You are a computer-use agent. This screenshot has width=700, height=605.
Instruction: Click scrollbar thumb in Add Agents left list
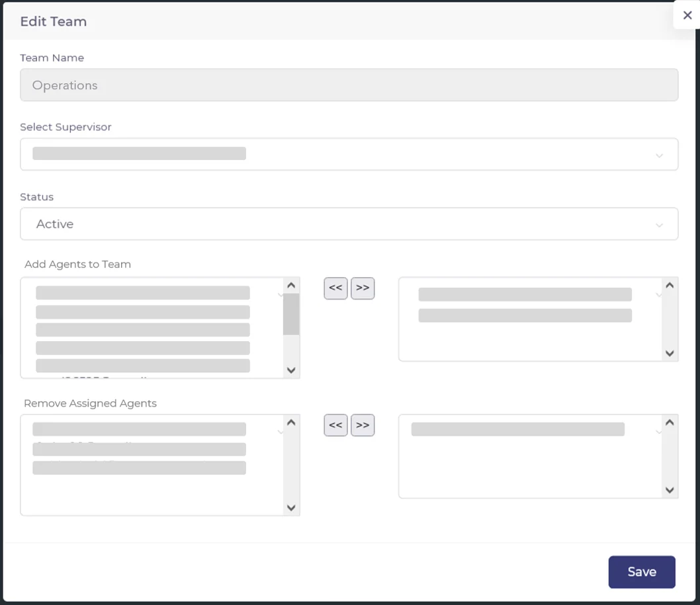click(291, 315)
